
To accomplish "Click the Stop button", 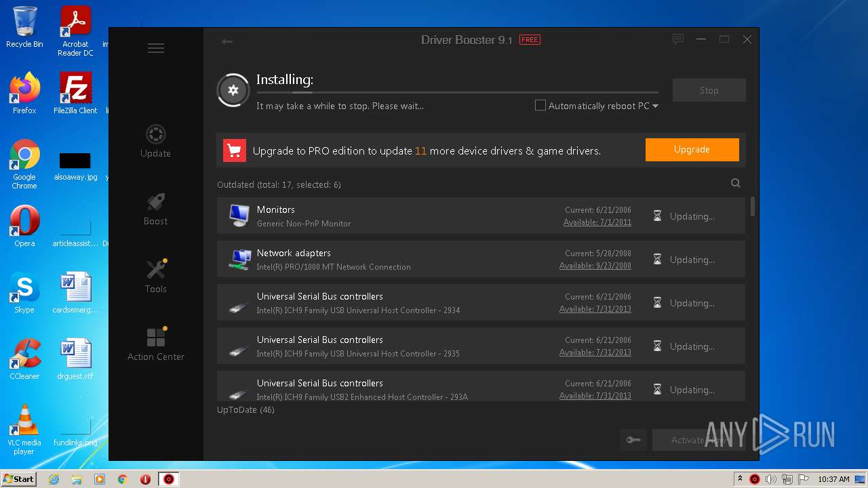I will pos(709,90).
